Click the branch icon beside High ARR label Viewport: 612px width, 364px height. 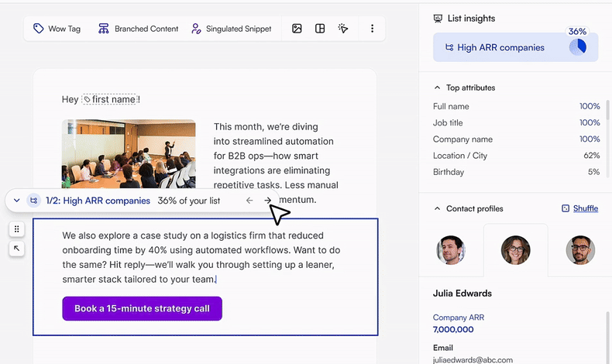(x=34, y=201)
